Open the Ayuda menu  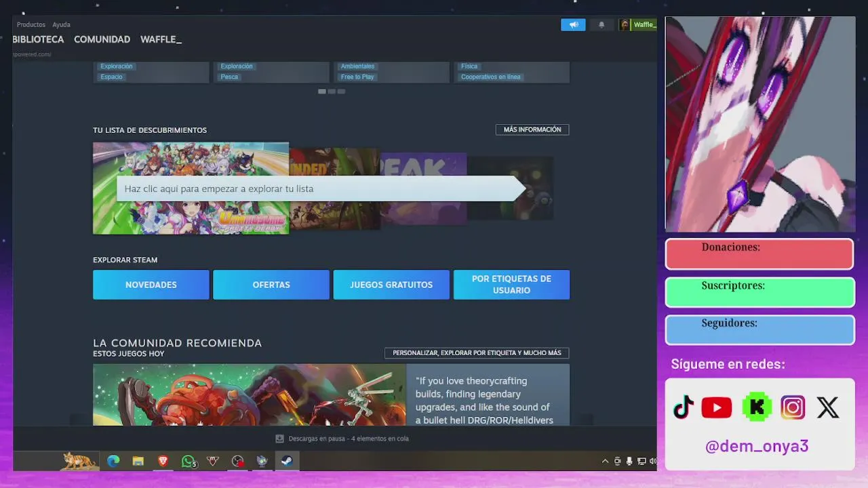pyautogui.click(x=61, y=24)
